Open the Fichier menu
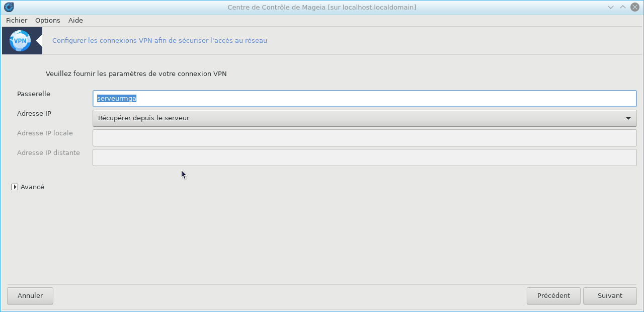This screenshot has height=312, width=644. pos(17,20)
